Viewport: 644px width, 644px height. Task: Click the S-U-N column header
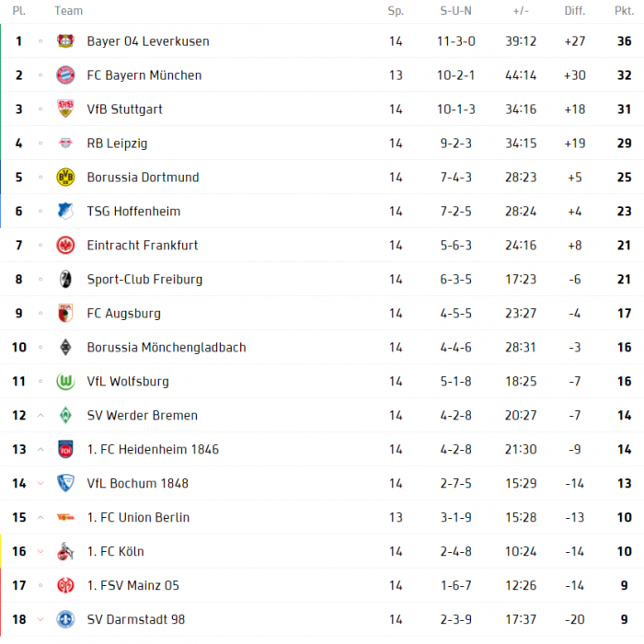pos(455,11)
